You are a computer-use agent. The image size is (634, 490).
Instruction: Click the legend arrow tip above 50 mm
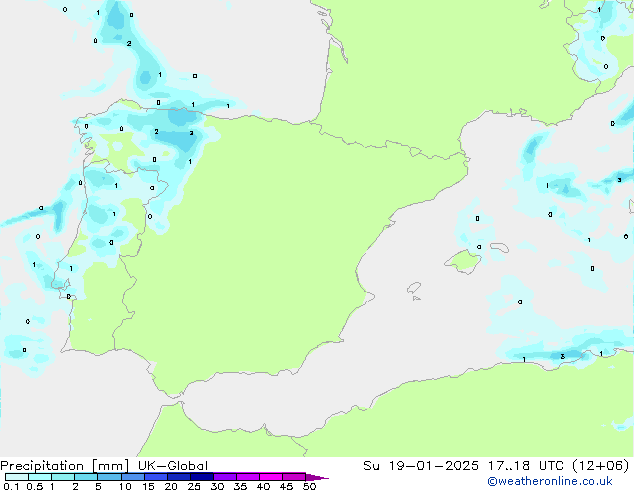(x=317, y=477)
